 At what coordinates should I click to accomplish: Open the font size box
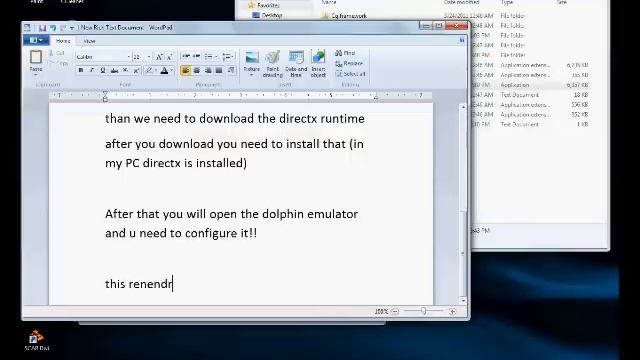142,57
